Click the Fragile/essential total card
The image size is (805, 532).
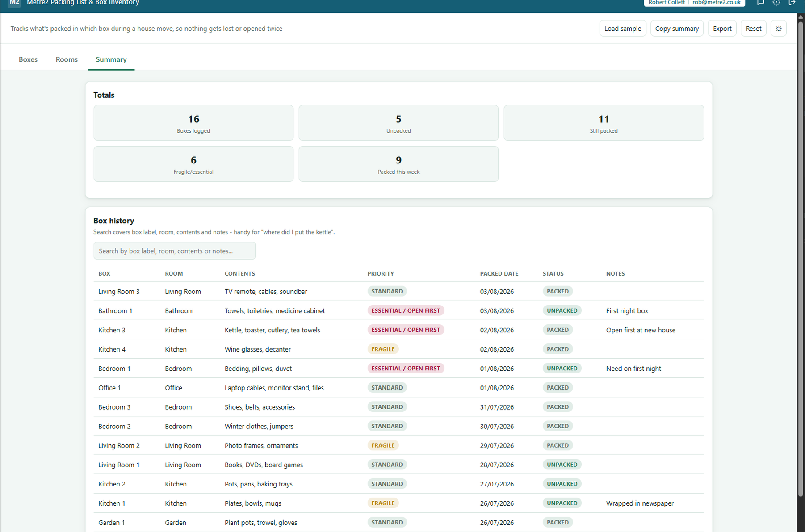click(x=193, y=164)
